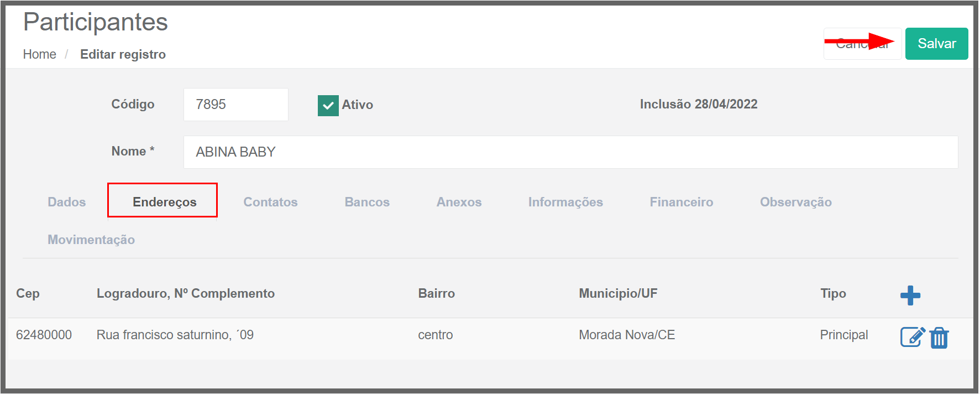Switch to the Observação tab
This screenshot has height=394, width=980.
tap(795, 202)
